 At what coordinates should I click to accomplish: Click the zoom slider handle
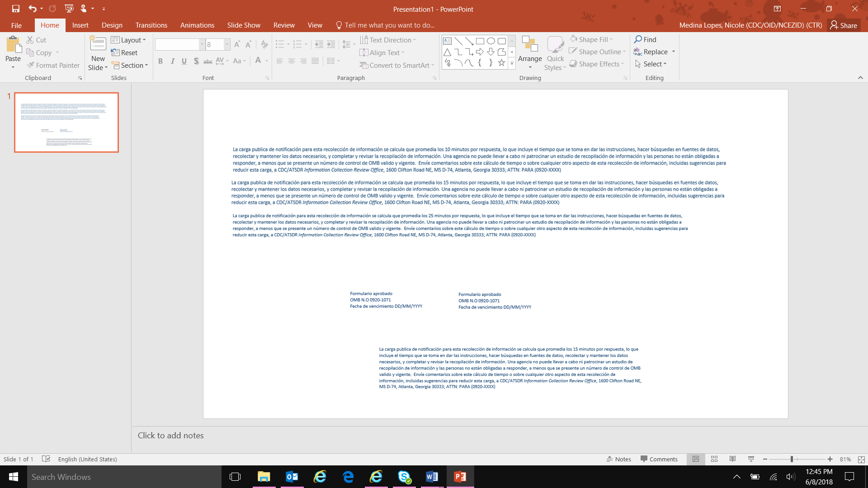(792, 459)
